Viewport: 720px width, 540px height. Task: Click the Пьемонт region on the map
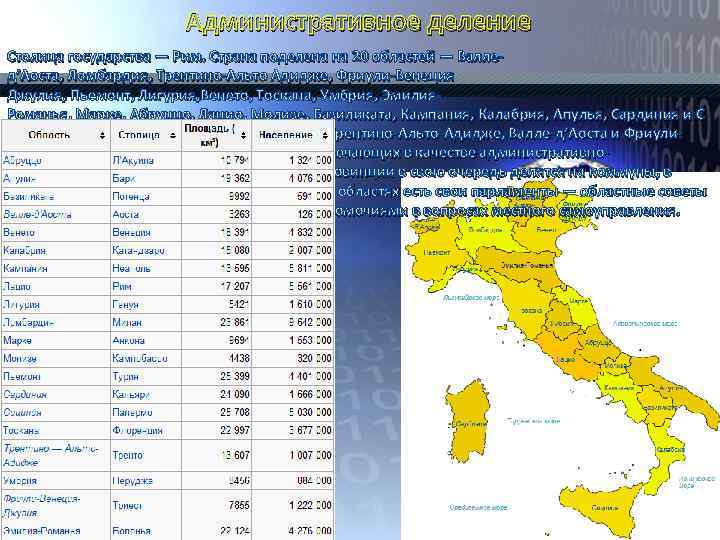tap(436, 252)
